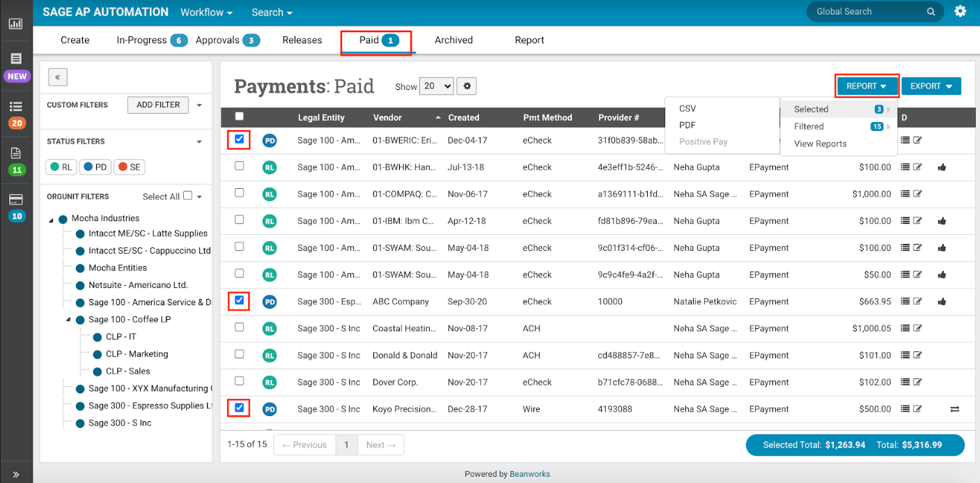Image resolution: width=980 pixels, height=483 pixels.
Task: Collapse the Status Filters section arrow
Action: (199, 141)
